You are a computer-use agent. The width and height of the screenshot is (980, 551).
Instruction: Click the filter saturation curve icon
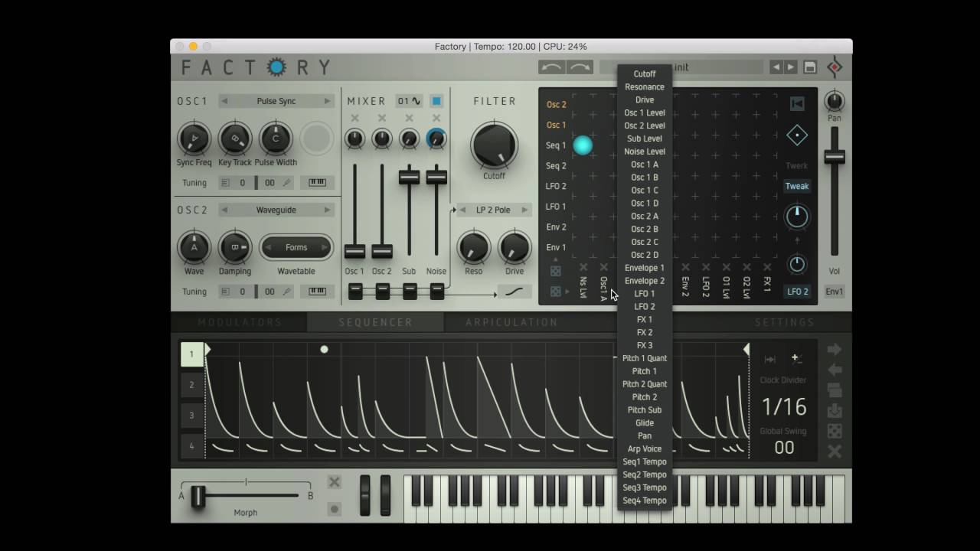point(515,292)
